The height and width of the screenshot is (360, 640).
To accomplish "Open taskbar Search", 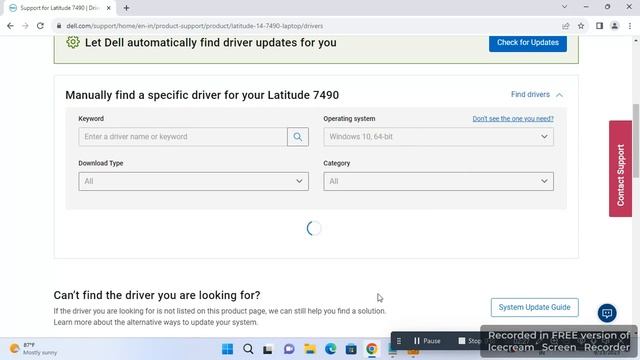I will click(x=248, y=349).
